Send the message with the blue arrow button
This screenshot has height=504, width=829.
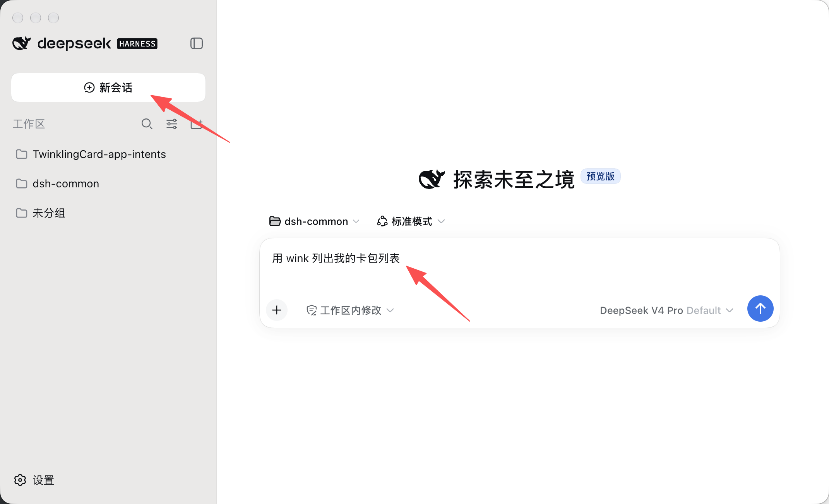[760, 309]
